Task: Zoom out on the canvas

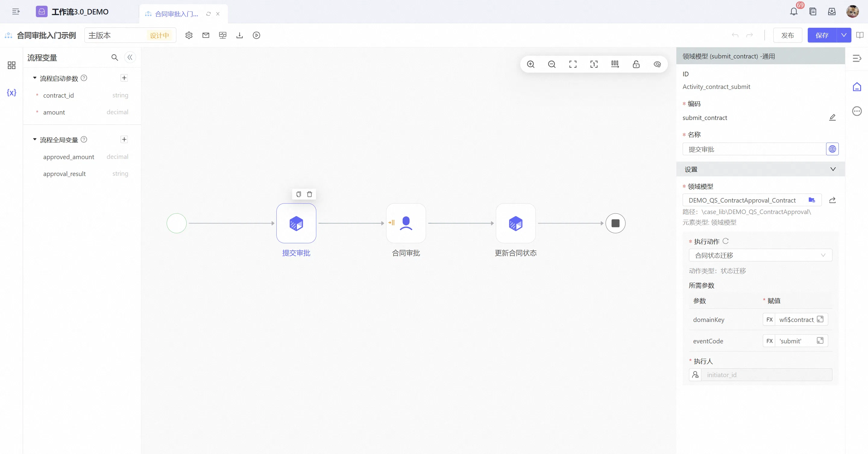Action: coord(552,65)
